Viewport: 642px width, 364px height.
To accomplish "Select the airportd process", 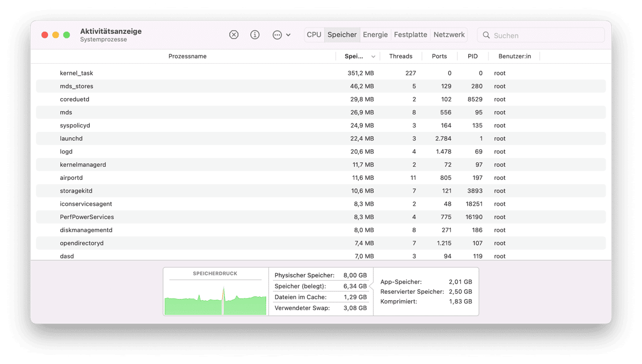I will [x=321, y=178].
